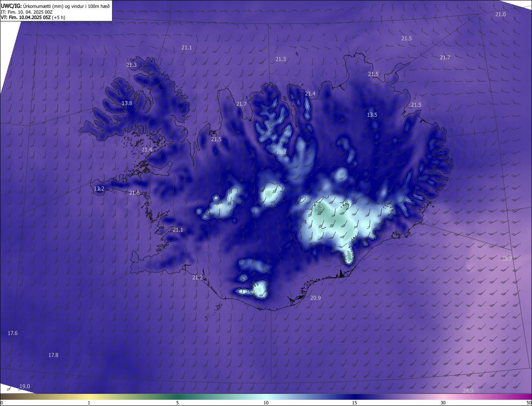Click the 17.6 value label

[x=12, y=333]
